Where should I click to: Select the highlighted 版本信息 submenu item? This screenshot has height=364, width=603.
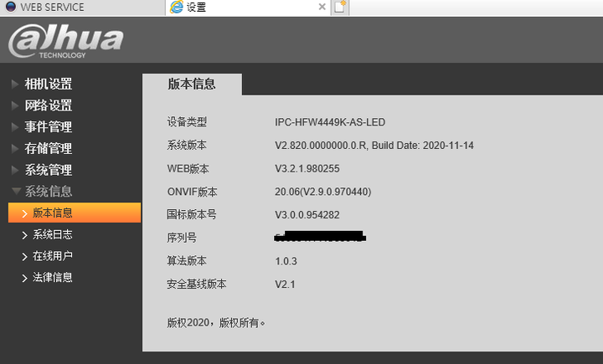(75, 213)
